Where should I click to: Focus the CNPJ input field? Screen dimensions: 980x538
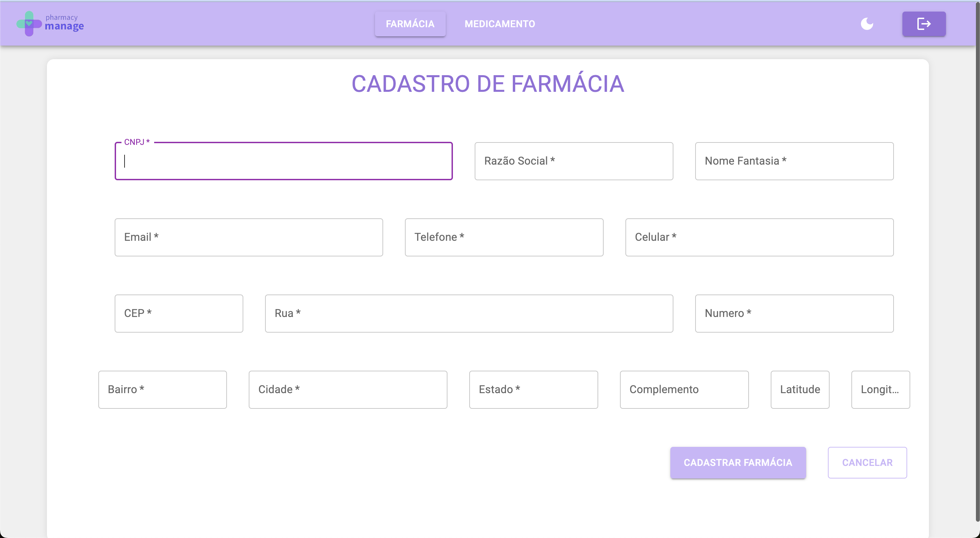click(283, 161)
